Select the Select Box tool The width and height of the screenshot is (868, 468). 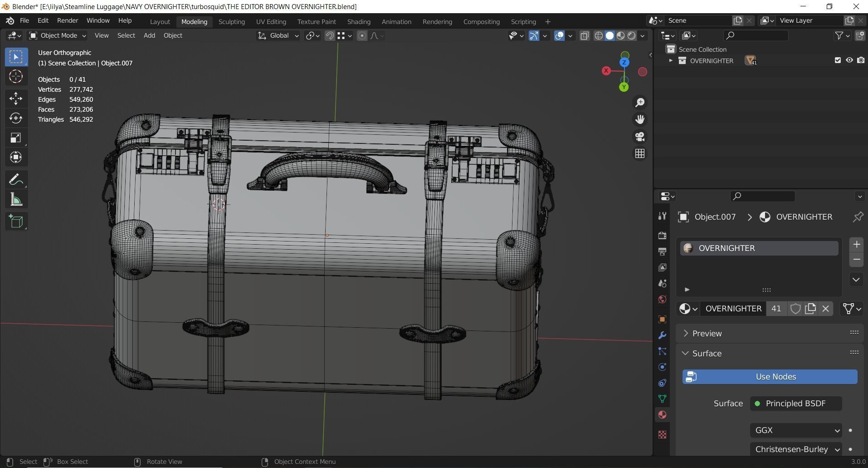(16, 57)
